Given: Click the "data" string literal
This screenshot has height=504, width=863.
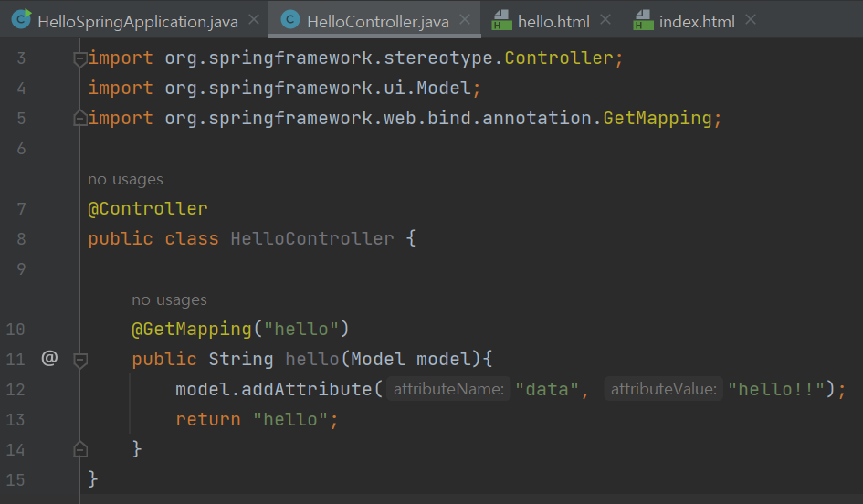Looking at the screenshot, I should (547, 390).
